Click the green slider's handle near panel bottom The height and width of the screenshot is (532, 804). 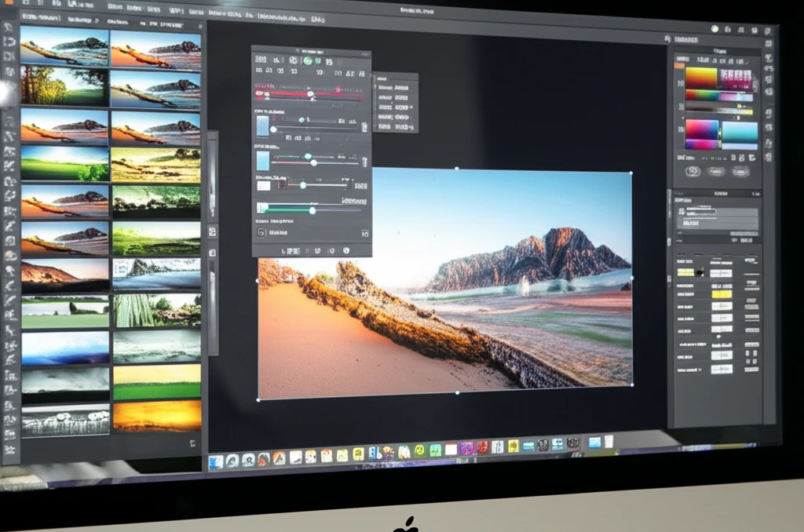pos(312,210)
